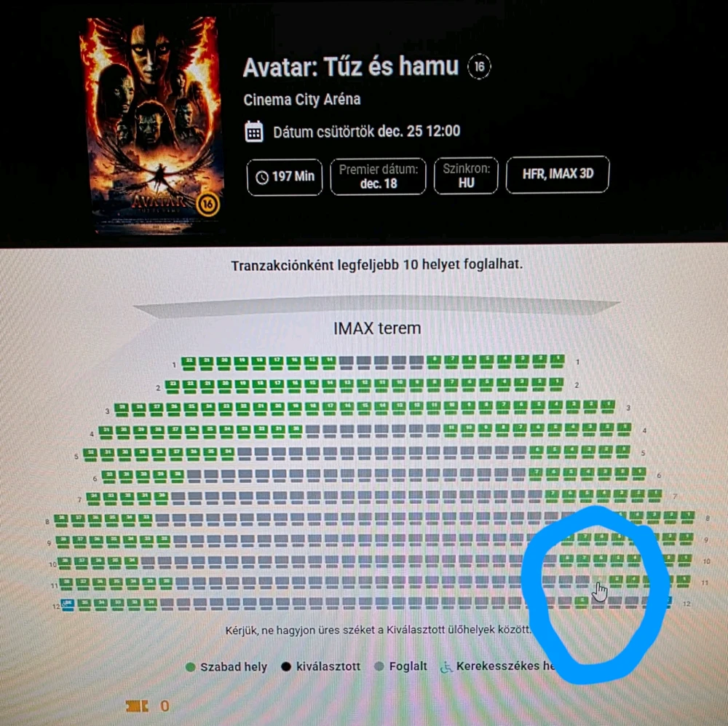The height and width of the screenshot is (726, 728).
Task: Click the green Szabad hely legend dot
Action: click(x=190, y=667)
